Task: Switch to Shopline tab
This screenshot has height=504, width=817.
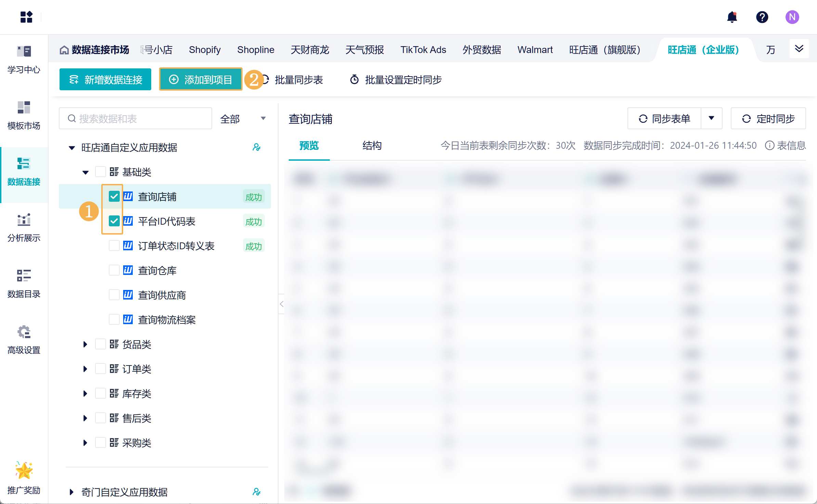Action: pos(256,50)
